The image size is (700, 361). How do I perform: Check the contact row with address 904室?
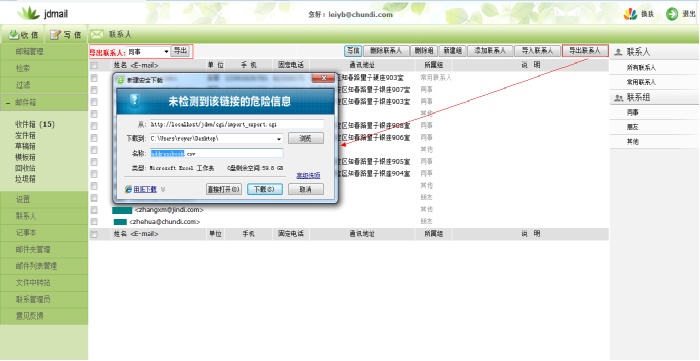94,174
